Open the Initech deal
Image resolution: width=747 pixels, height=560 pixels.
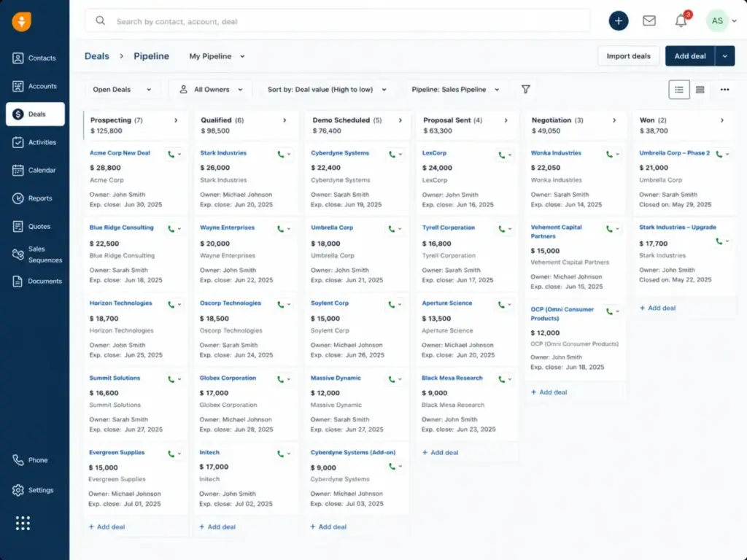(209, 452)
